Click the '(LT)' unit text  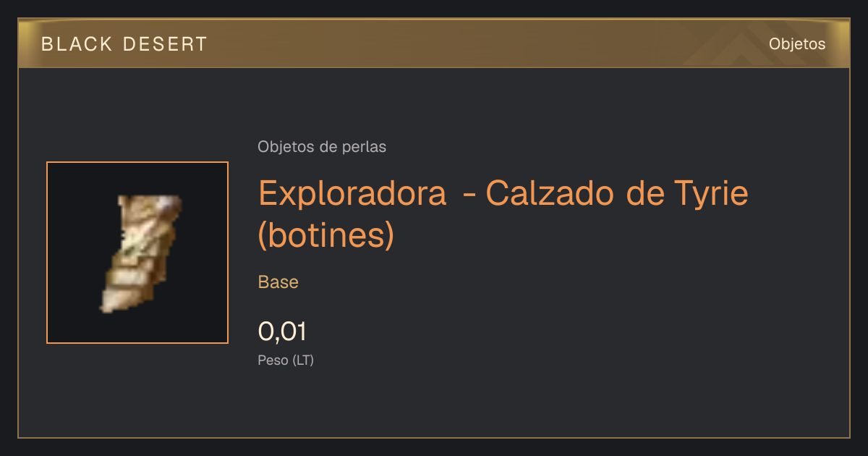coord(303,360)
